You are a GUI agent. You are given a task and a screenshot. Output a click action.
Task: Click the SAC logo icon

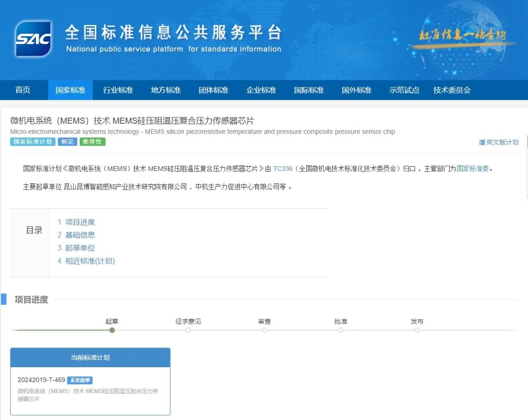pyautogui.click(x=33, y=39)
